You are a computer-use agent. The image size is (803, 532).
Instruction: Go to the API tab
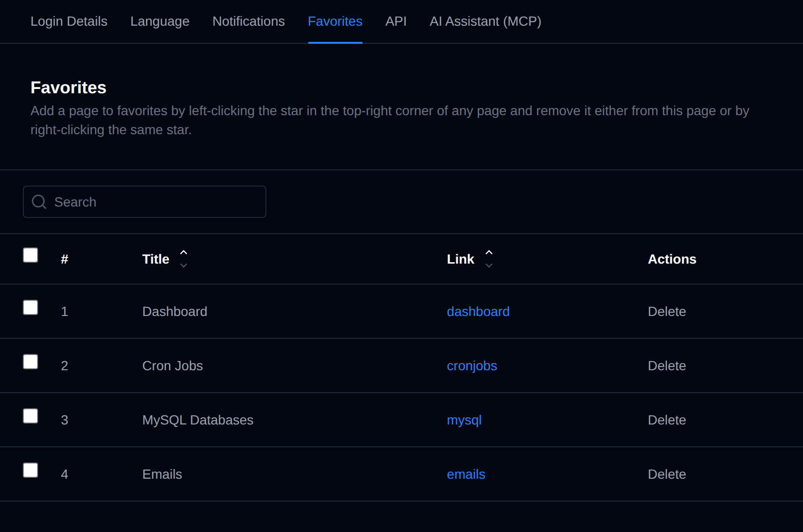(396, 21)
